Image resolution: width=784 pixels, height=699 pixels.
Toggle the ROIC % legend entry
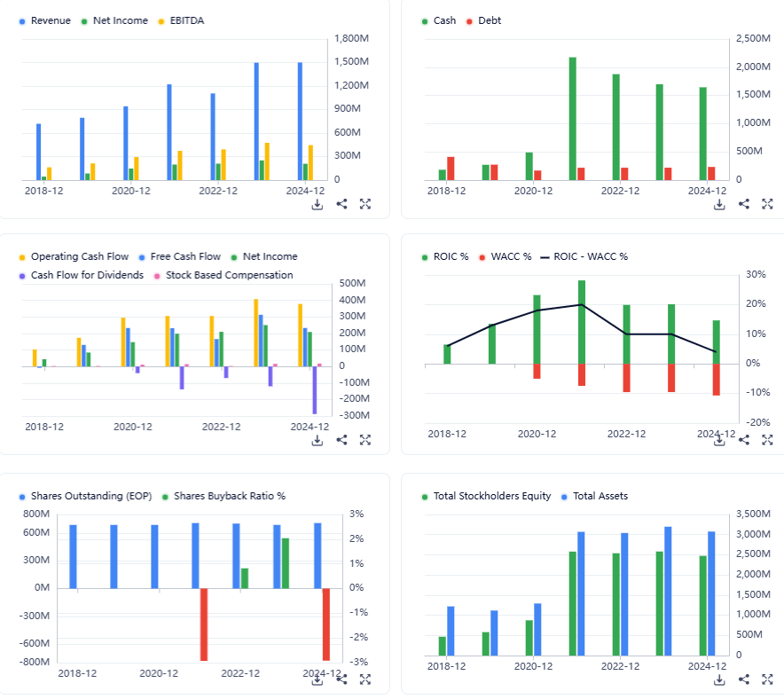445,257
